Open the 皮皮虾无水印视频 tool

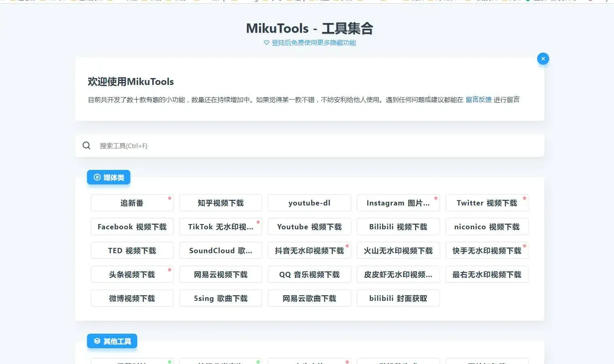398,275
